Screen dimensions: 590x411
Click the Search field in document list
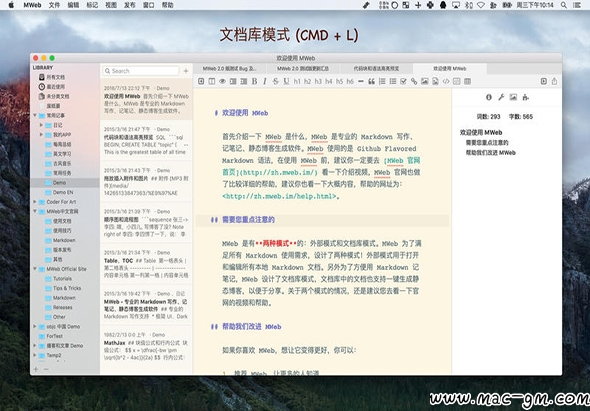pos(140,71)
